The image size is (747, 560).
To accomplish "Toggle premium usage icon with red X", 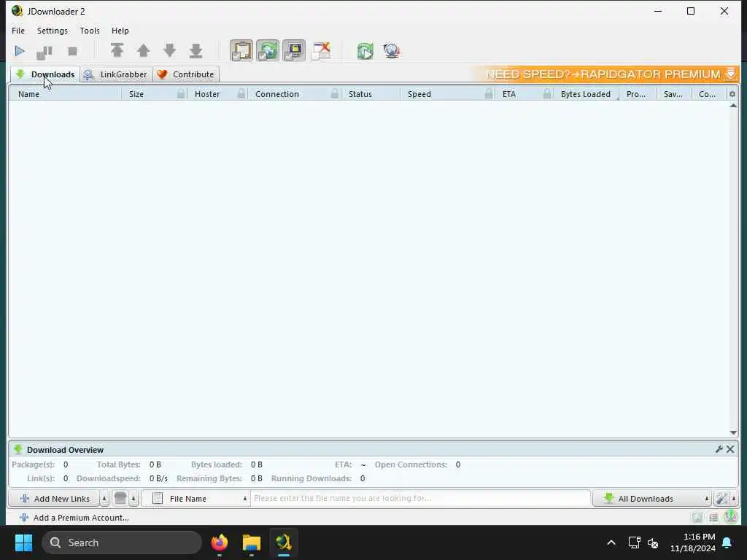I will click(321, 50).
